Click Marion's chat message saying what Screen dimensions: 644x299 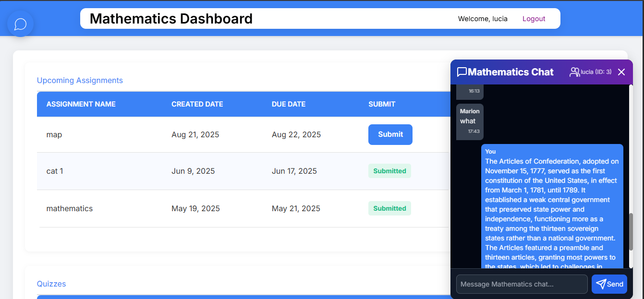coord(470,121)
